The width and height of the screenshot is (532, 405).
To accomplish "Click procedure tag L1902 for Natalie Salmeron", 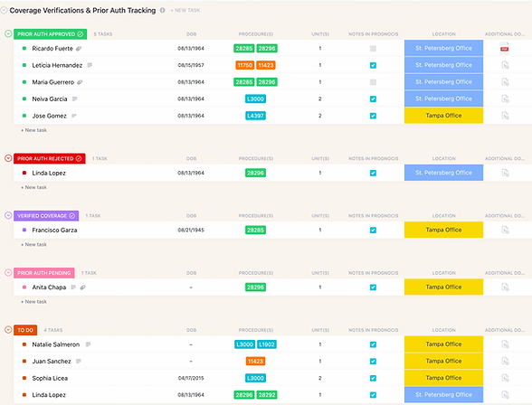I will coord(267,344).
